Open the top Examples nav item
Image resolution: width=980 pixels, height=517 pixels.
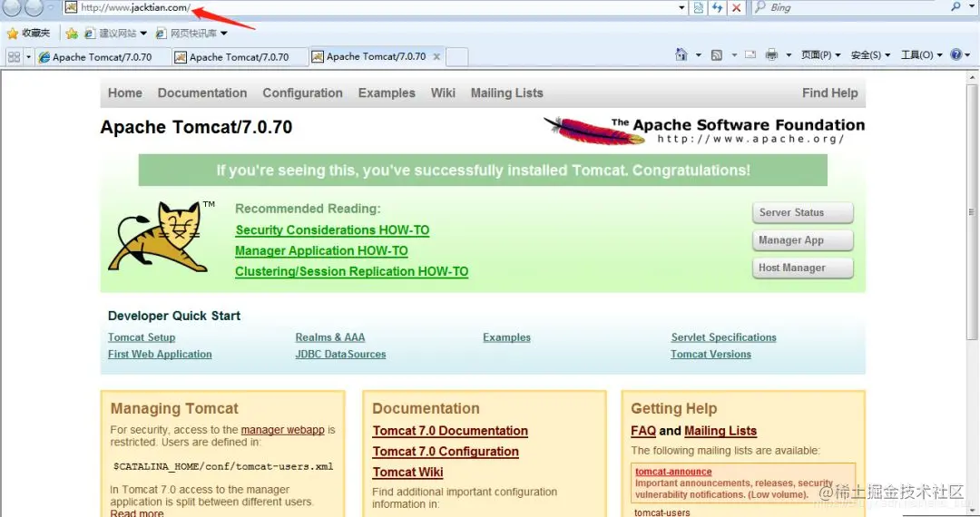(x=387, y=93)
